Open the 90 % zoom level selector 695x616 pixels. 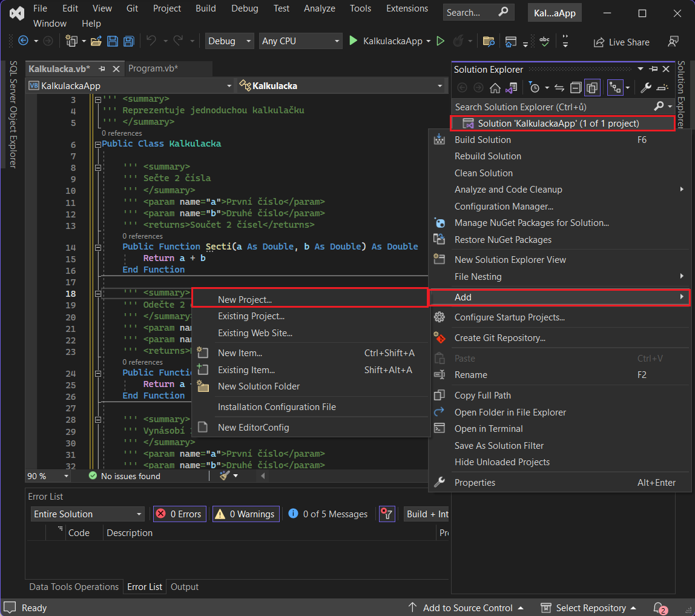pyautogui.click(x=48, y=476)
